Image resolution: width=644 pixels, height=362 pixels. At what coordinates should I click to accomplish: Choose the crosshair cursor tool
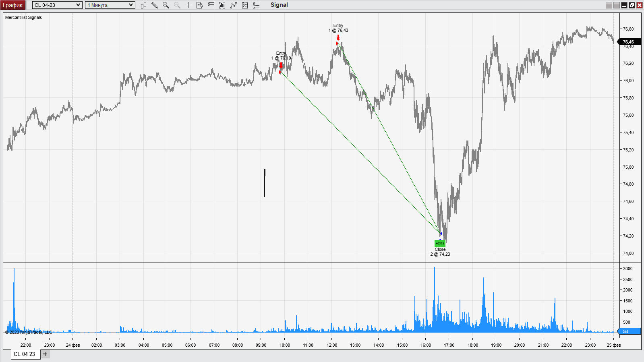coord(188,5)
